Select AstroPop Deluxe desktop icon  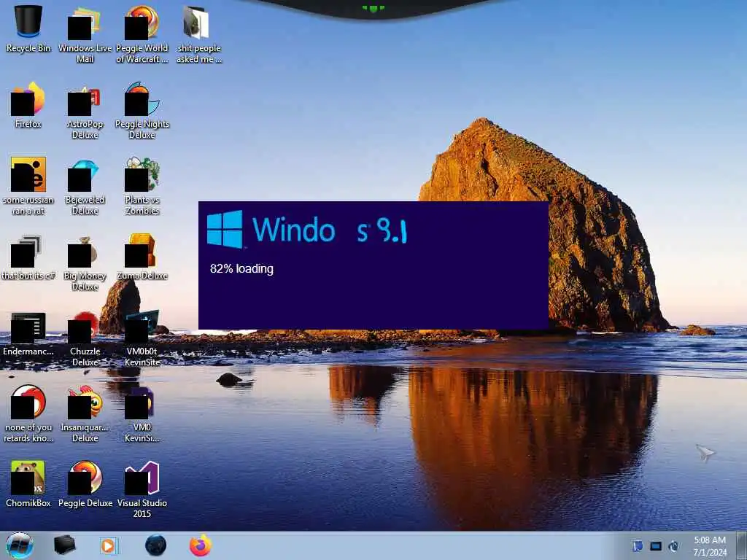tap(85, 110)
